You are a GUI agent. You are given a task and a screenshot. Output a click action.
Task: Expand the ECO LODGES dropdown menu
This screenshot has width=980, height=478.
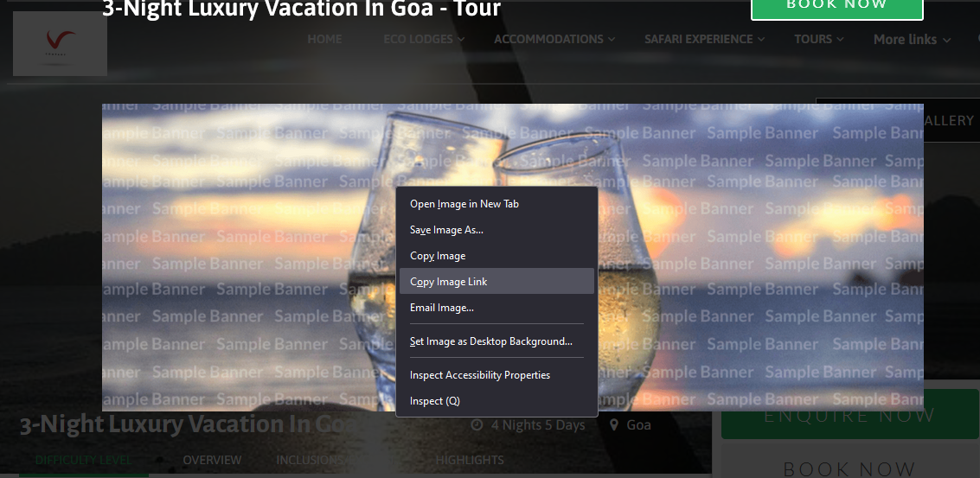click(x=461, y=40)
